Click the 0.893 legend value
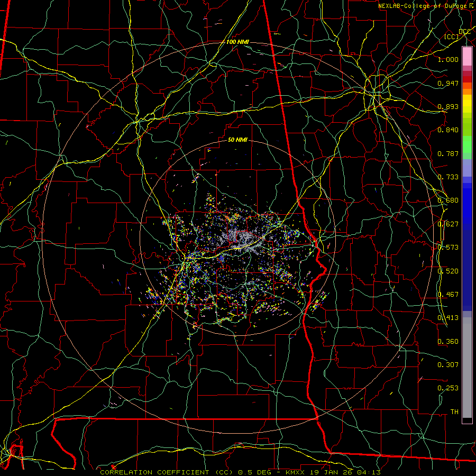Image resolution: width=476 pixels, height=476 pixels. (448, 106)
